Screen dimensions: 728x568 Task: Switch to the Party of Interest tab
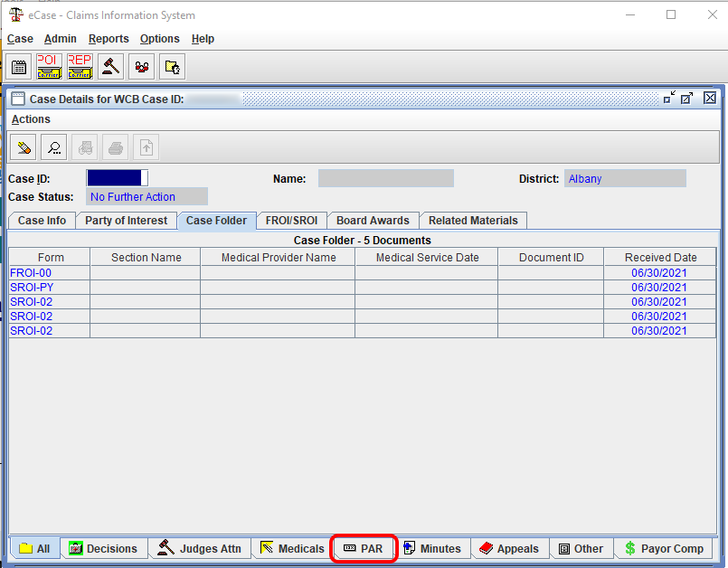[x=126, y=221]
